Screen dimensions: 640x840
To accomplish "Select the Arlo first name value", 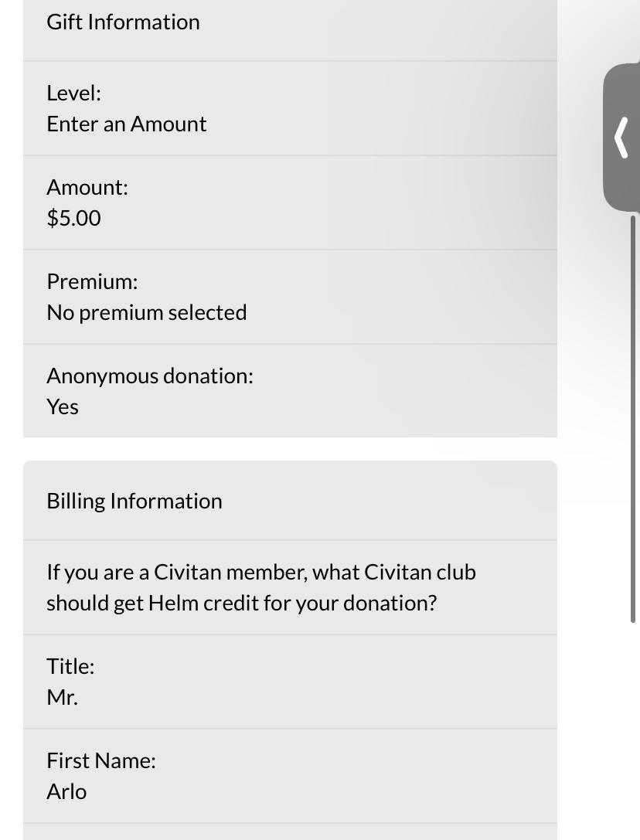I will click(66, 791).
